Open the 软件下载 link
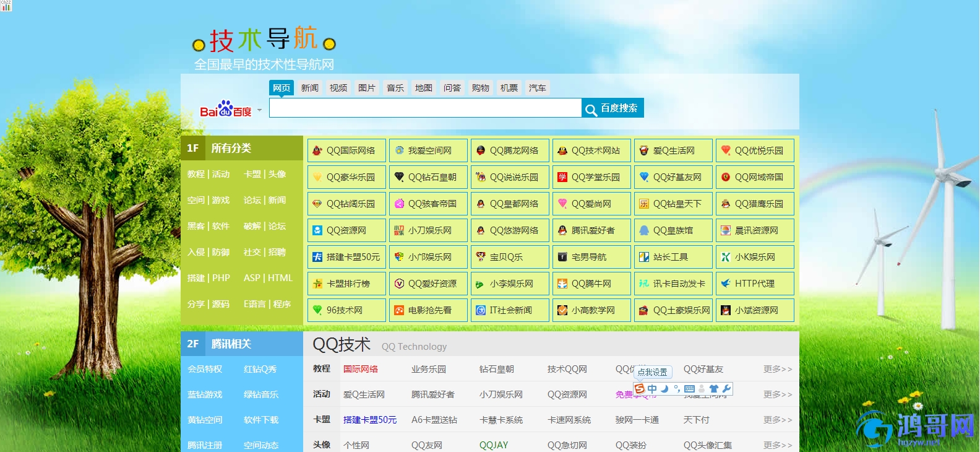 (x=261, y=420)
